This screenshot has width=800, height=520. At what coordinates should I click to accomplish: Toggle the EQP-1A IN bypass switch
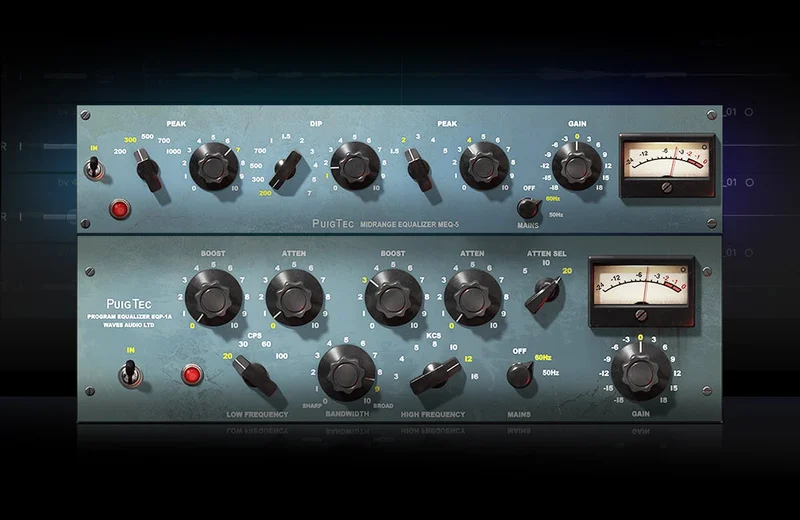pyautogui.click(x=130, y=374)
